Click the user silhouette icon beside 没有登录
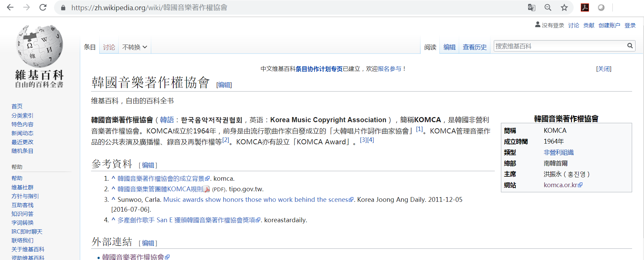Image resolution: width=644 pixels, height=260 pixels. coord(538,25)
